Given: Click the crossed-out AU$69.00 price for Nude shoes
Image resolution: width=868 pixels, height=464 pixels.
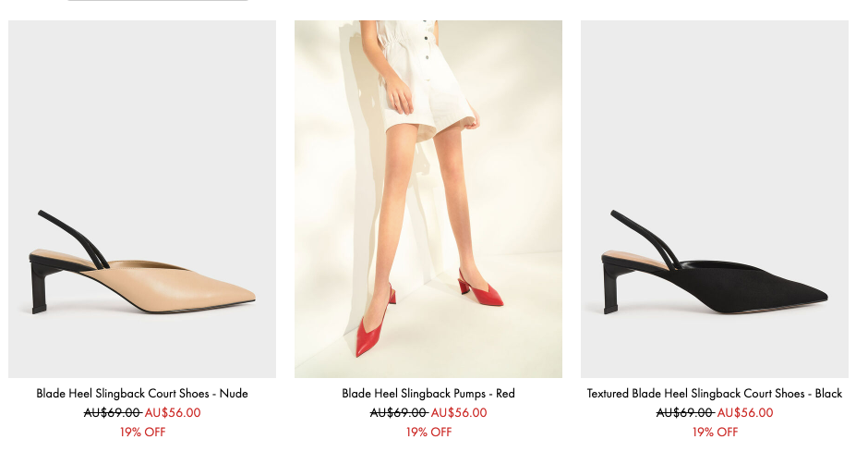Looking at the screenshot, I should click(113, 413).
